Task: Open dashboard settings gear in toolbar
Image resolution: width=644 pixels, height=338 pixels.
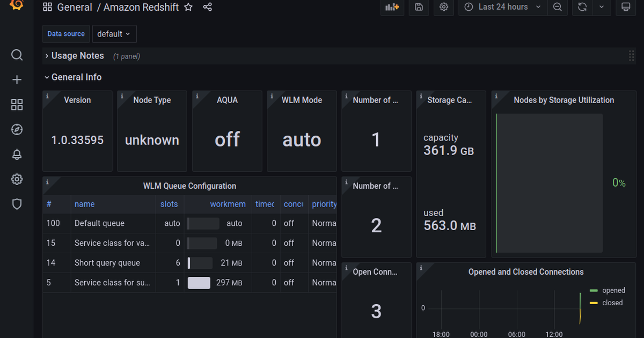Action: [x=444, y=7]
